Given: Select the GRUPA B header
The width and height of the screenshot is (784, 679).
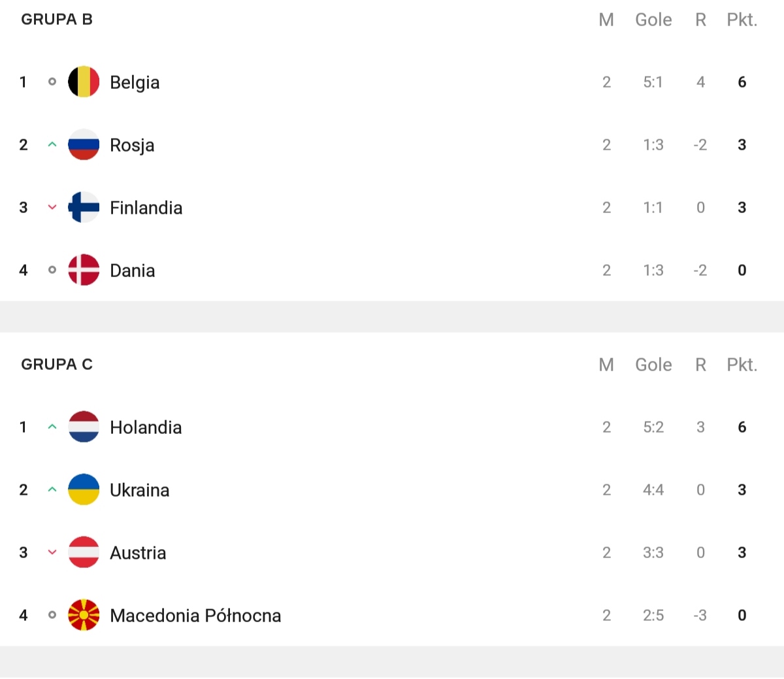Looking at the screenshot, I should point(57,20).
